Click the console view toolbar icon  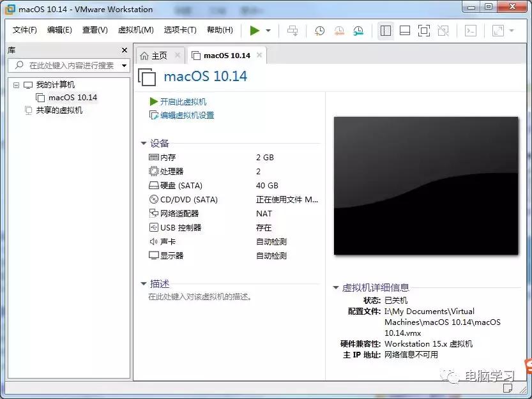coord(470,31)
